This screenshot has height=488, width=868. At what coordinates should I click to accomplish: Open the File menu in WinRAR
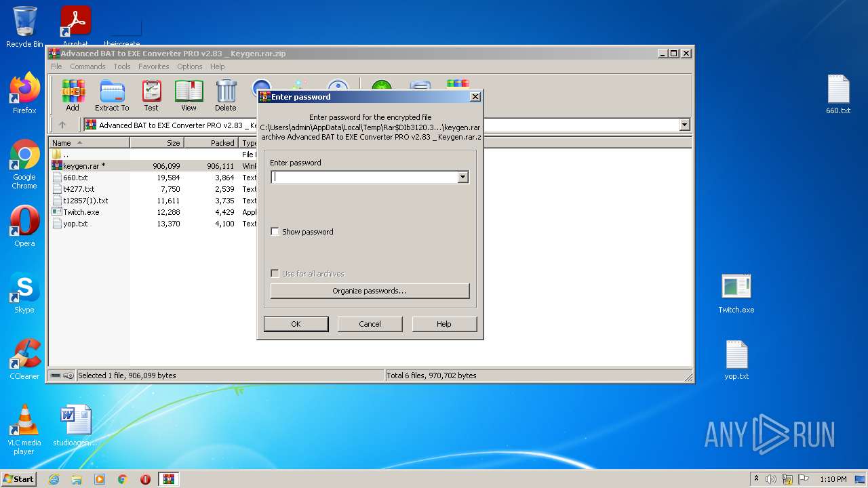coord(56,66)
